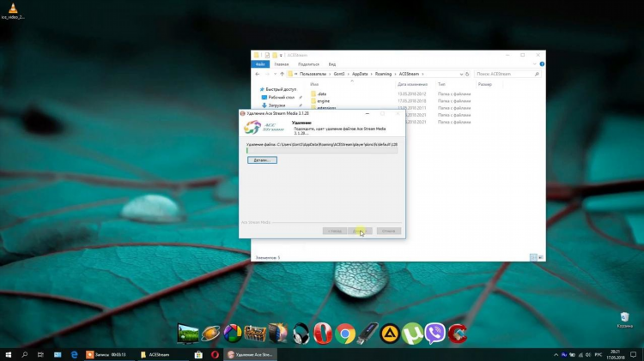Click the Детали button in the uninstaller
644x361 pixels.
point(262,160)
